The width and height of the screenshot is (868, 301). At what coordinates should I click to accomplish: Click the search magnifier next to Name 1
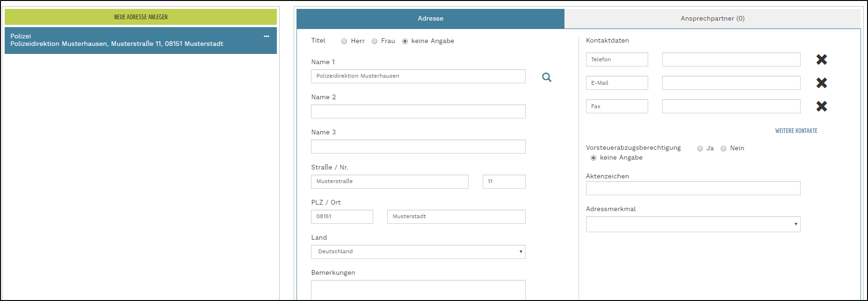(x=546, y=77)
